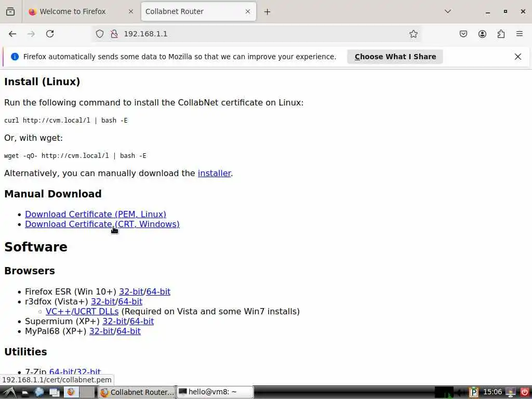Open the Extensions puzzle icon
Viewport: 532px width, 399px height.
point(501,34)
